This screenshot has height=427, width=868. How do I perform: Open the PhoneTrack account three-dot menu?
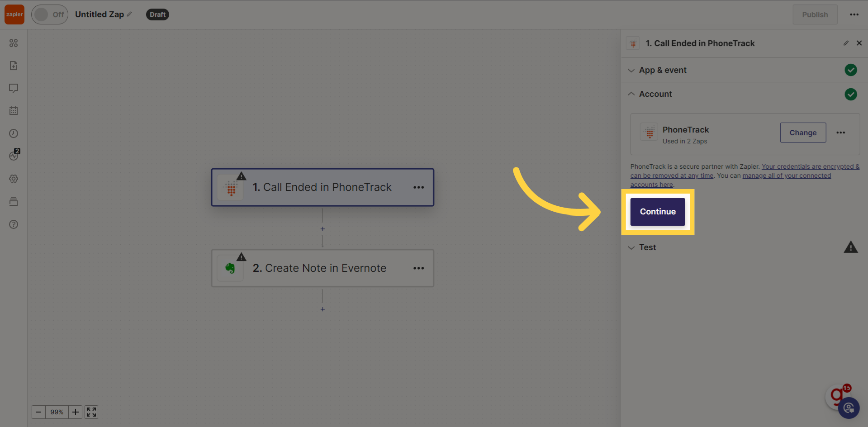pos(840,133)
